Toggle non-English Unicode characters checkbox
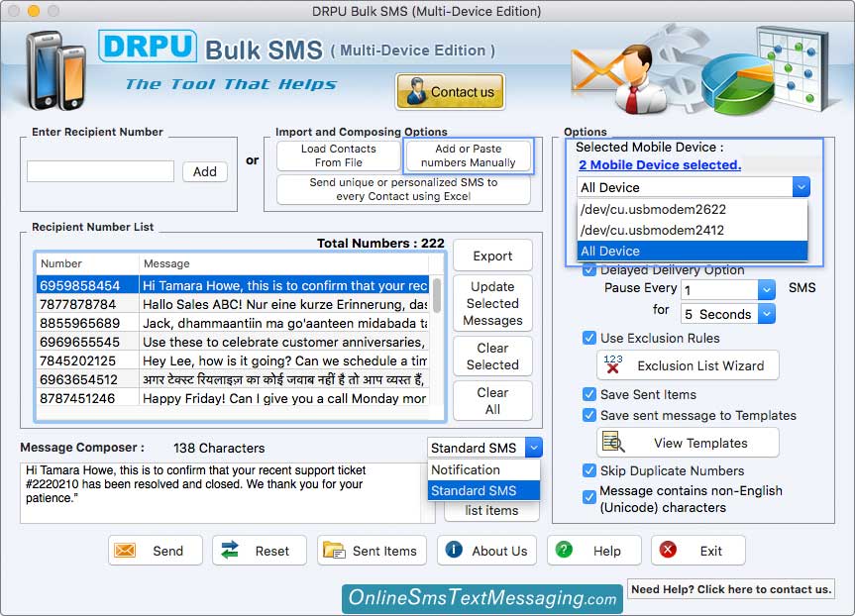This screenshot has width=855, height=616. [588, 497]
